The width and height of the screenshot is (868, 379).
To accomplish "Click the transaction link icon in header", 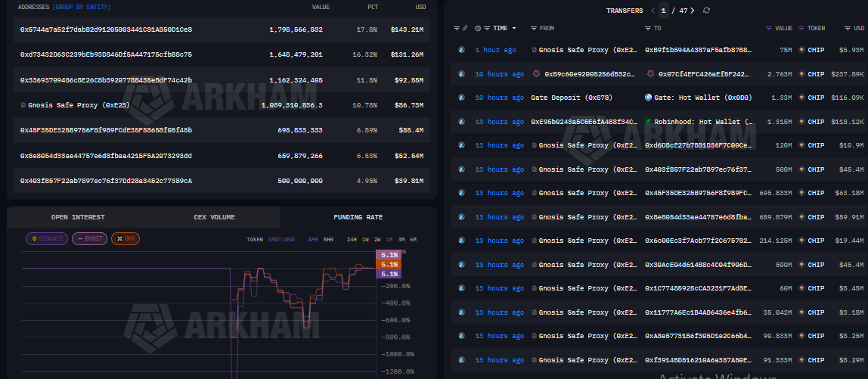I will click(x=465, y=28).
